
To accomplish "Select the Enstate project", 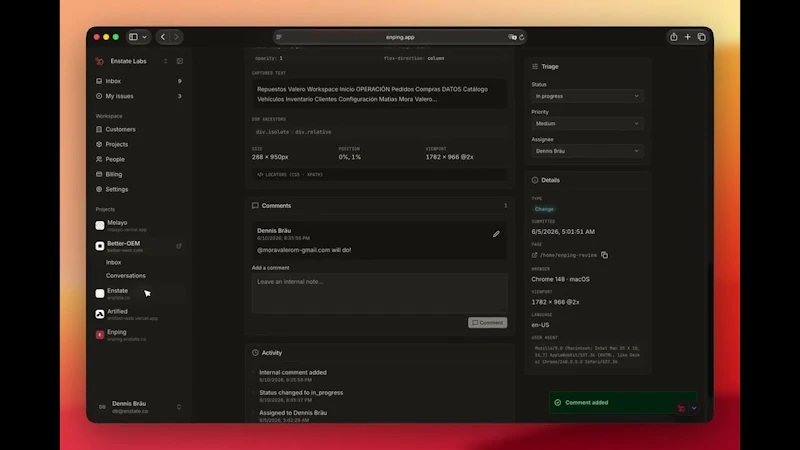I will (138, 293).
